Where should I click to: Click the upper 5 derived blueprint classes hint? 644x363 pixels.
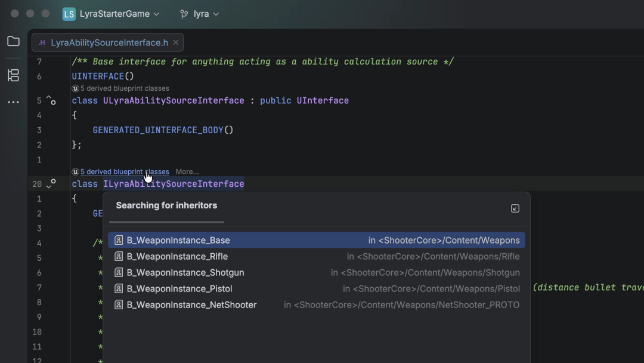point(125,88)
